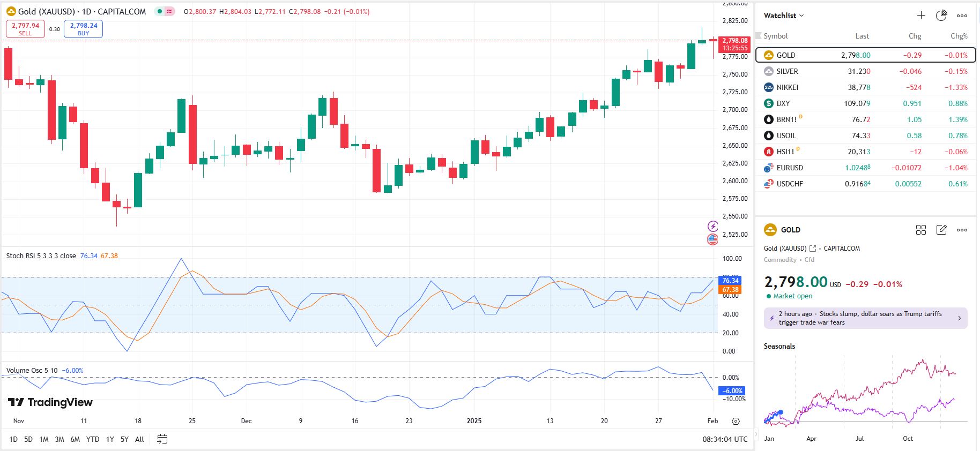
Task: Select the YTD time range
Action: (93, 439)
